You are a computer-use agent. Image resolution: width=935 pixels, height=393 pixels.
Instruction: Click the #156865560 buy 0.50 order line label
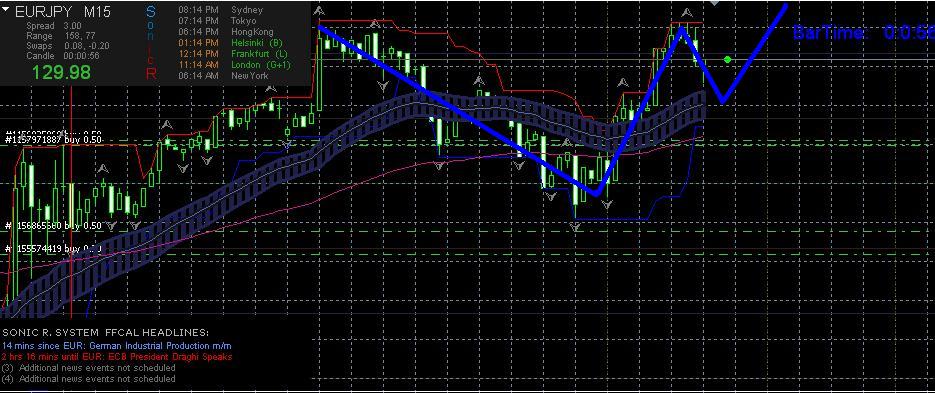click(x=54, y=225)
